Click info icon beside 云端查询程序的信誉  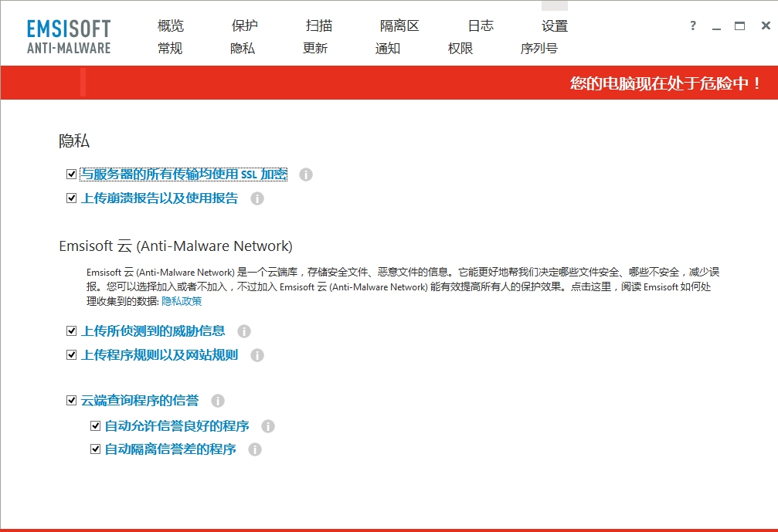[218, 401]
